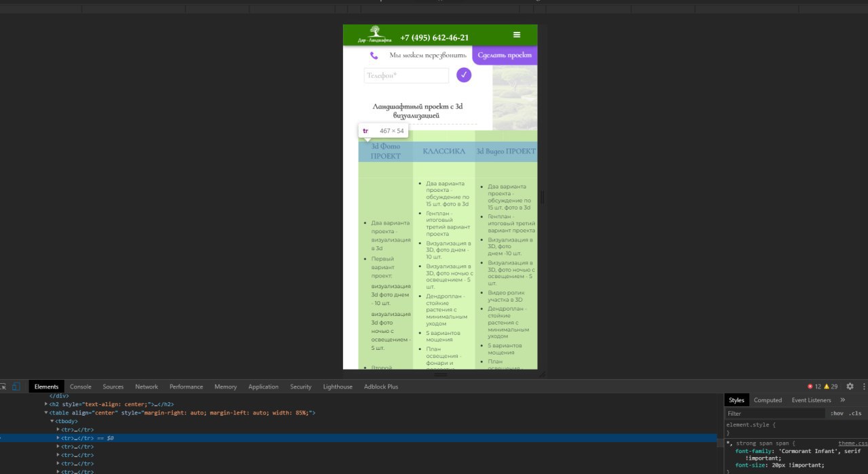Screen dimensions: 868x474
Task: Open the Sources tab
Action: pos(113,387)
